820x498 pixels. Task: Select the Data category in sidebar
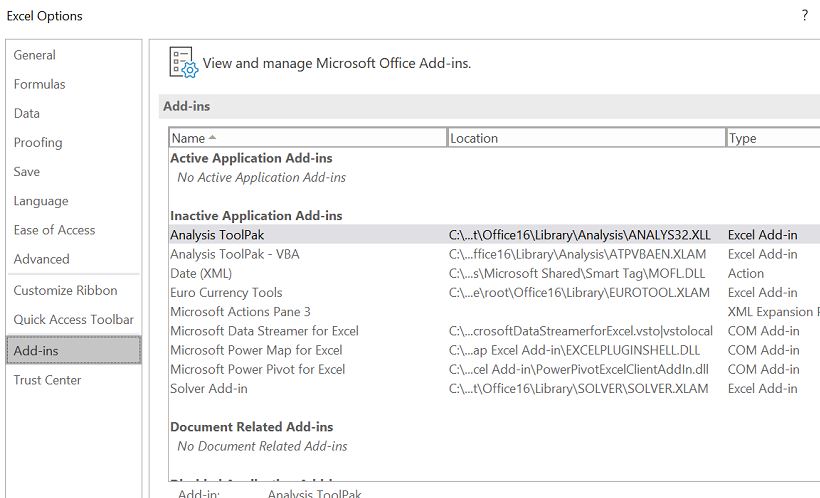[x=27, y=114]
